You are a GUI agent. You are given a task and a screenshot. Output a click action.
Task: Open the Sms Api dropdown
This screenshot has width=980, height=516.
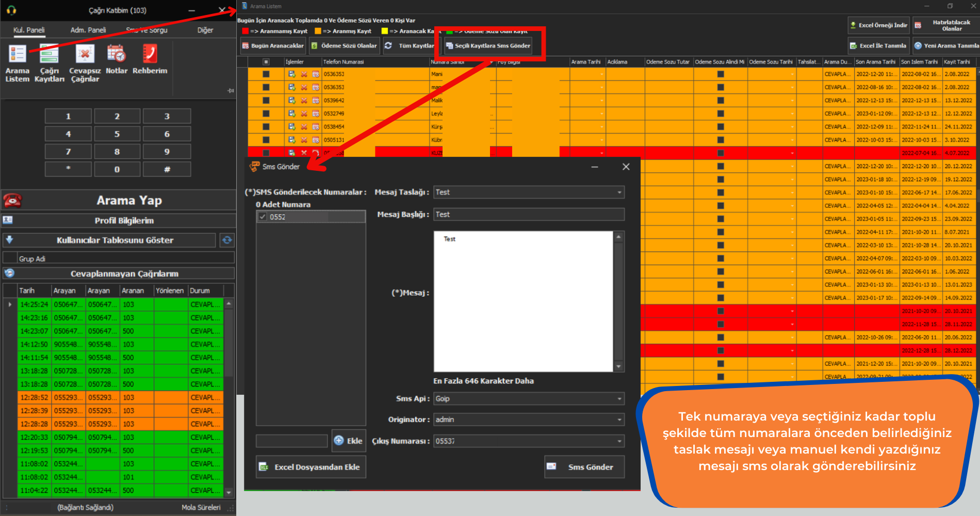[x=619, y=399]
